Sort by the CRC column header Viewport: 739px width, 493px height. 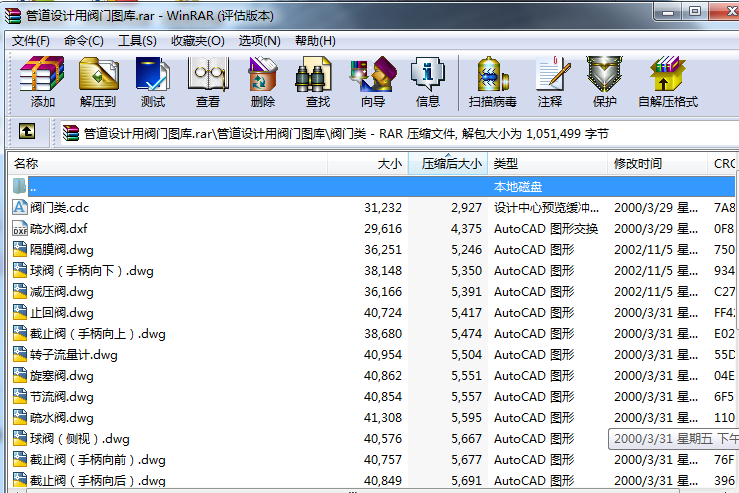point(723,164)
